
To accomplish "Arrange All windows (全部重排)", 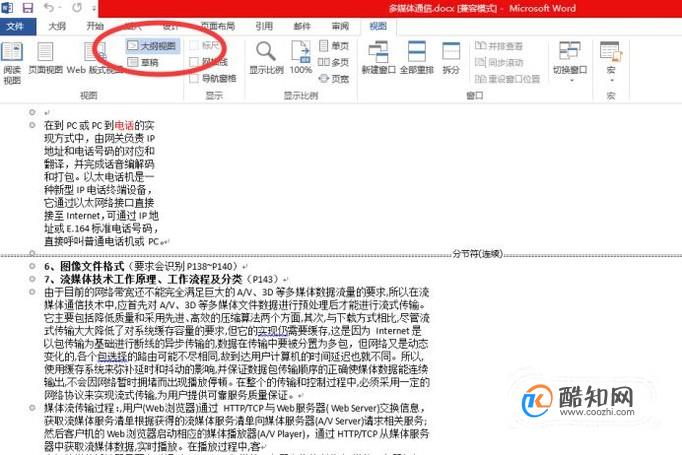I will (x=417, y=58).
